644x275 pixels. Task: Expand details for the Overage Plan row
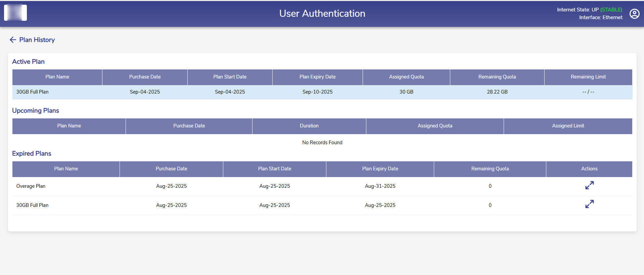tap(589, 185)
